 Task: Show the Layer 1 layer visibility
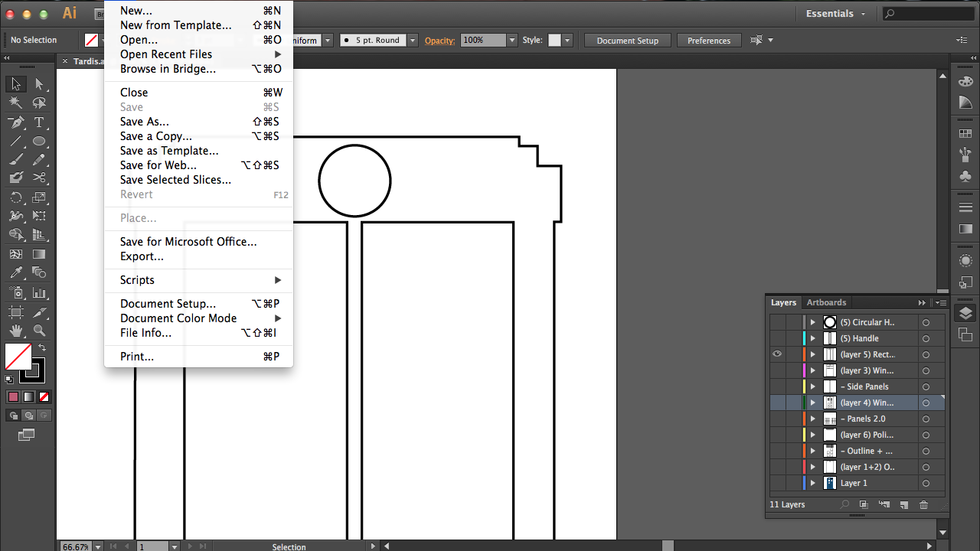coord(777,483)
